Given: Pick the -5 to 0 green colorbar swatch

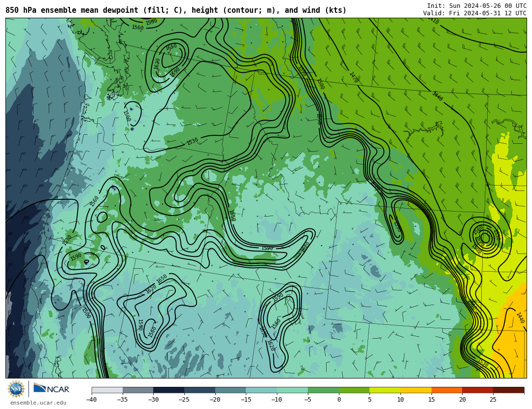Looking at the screenshot, I should point(323,390).
